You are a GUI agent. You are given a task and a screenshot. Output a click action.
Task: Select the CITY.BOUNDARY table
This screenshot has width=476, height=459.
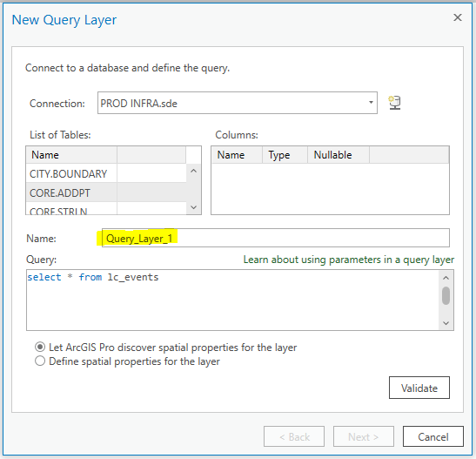point(106,173)
